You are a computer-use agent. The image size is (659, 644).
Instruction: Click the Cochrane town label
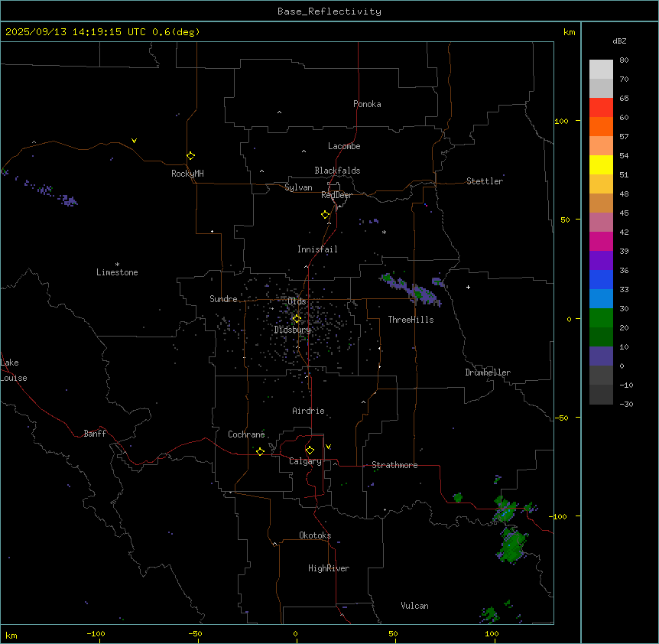[x=246, y=434]
